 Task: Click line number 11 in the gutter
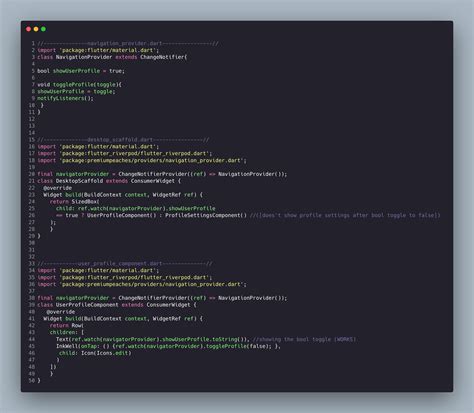click(x=32, y=112)
